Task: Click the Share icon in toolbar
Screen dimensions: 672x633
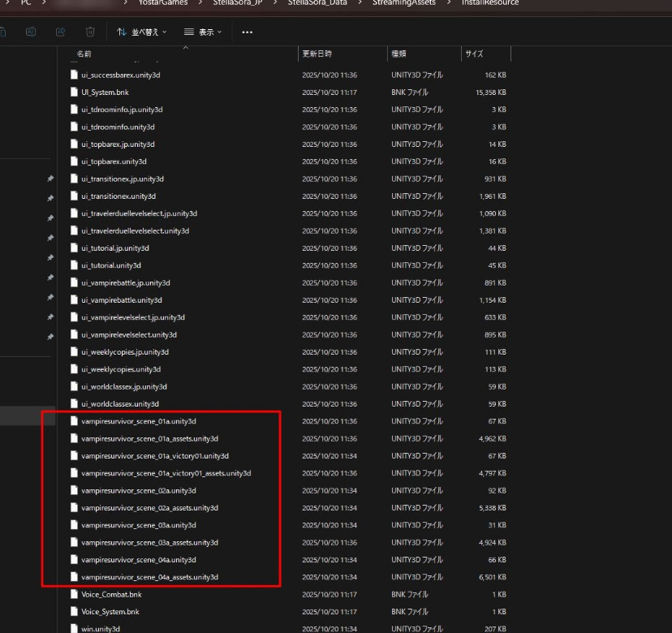Action: 61,32
